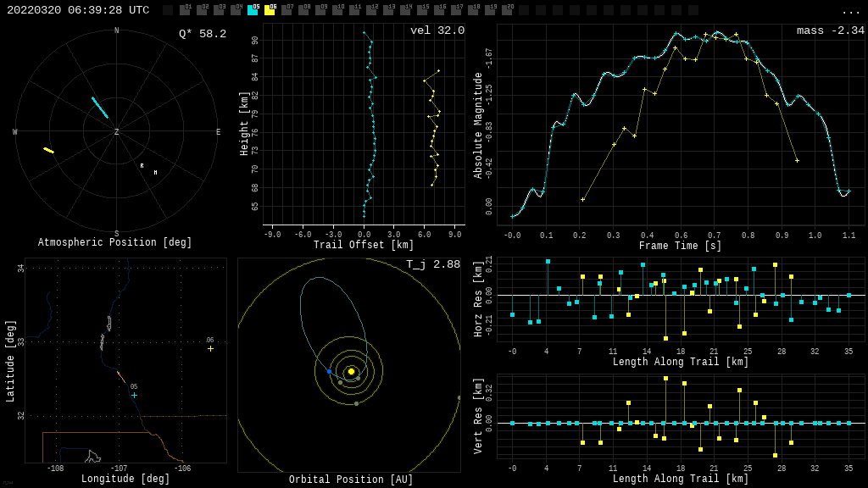Enable the station 01 indicator box

pos(185,10)
